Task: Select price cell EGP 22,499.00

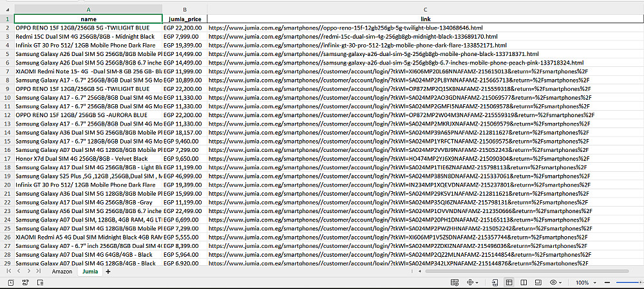Action: coord(185,210)
